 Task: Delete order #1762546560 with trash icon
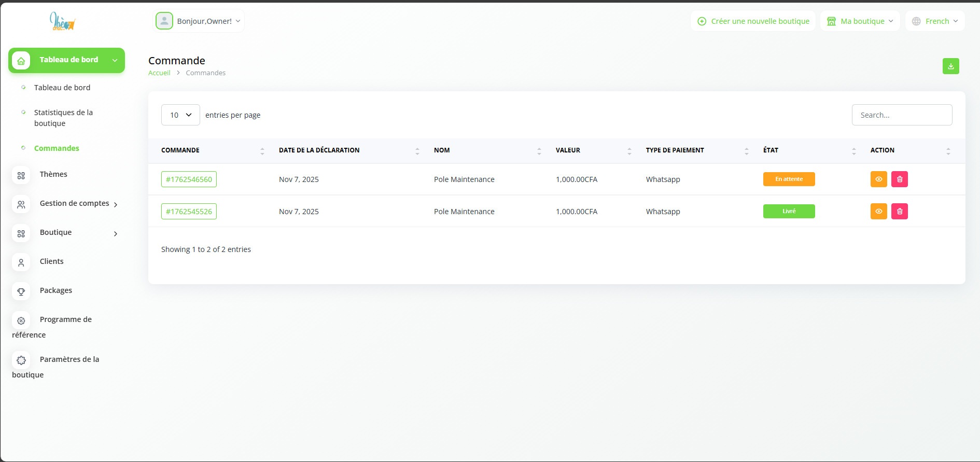point(899,179)
